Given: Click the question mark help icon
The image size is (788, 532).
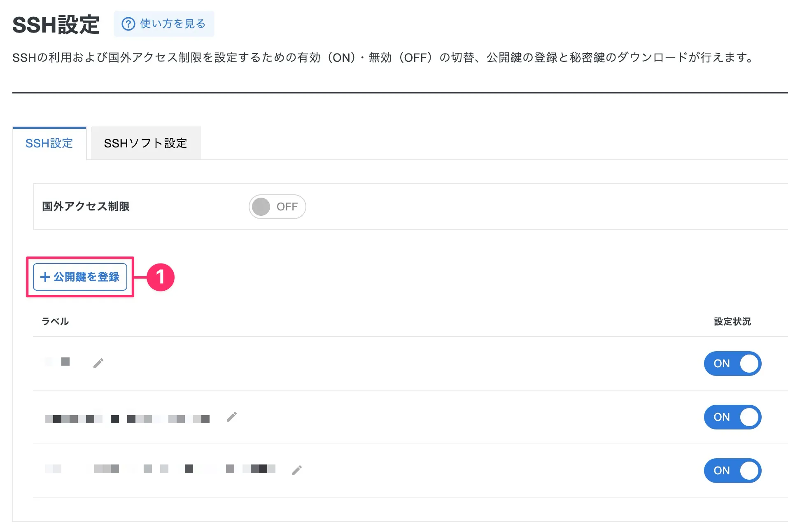Looking at the screenshot, I should click(128, 24).
